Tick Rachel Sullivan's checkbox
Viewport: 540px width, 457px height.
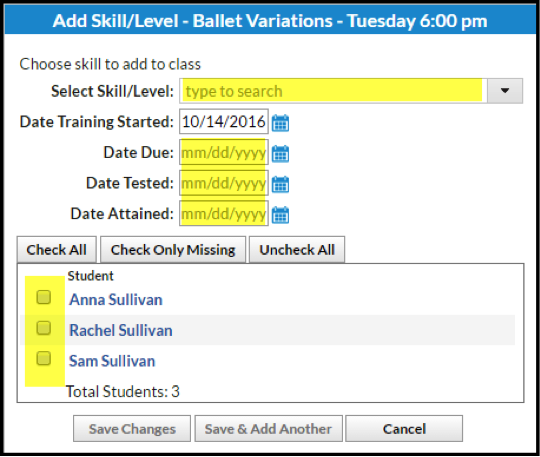click(44, 328)
